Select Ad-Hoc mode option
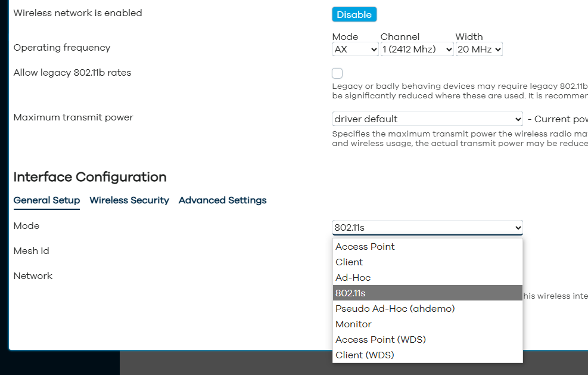The width and height of the screenshot is (588, 375). pos(353,278)
